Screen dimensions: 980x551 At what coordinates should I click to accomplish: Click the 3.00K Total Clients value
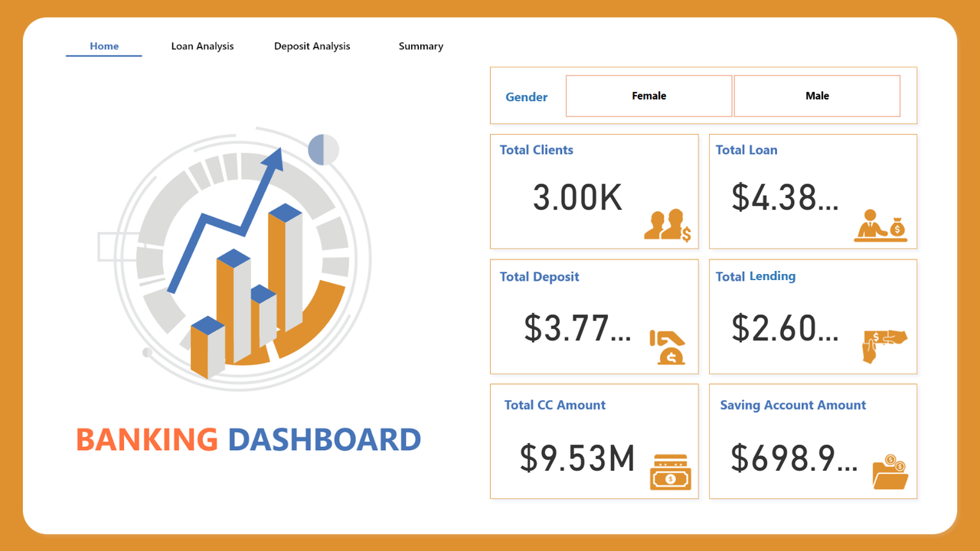click(577, 197)
